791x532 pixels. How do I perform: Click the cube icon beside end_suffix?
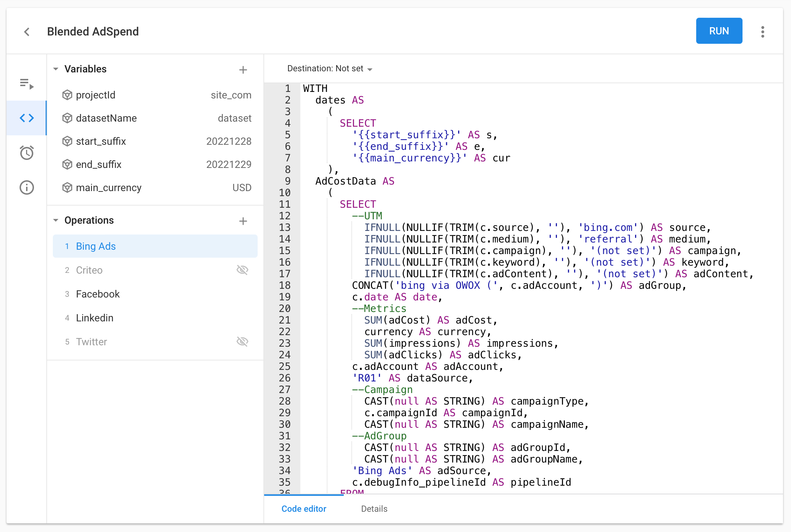point(67,165)
